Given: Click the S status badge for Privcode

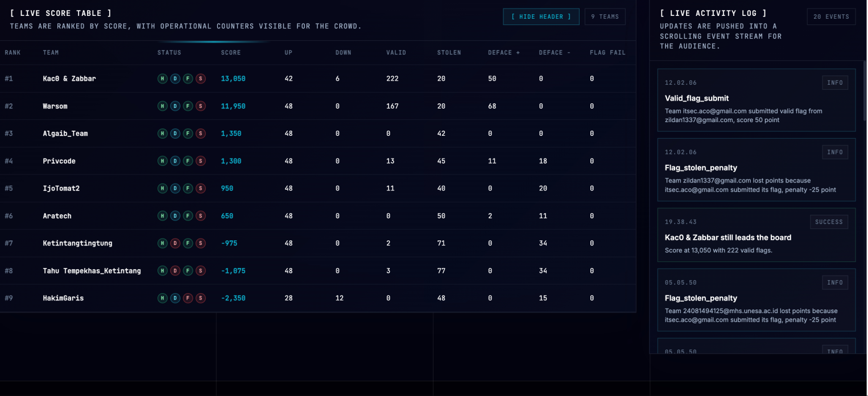Looking at the screenshot, I should [201, 161].
